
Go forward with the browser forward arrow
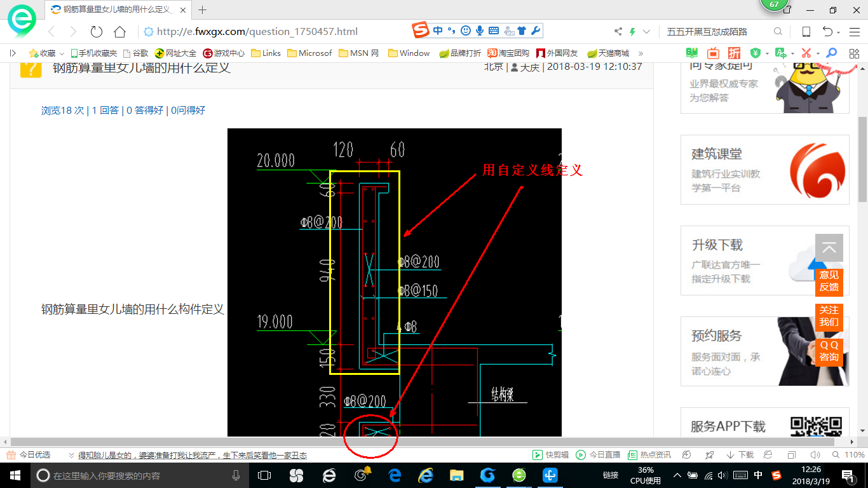(73, 32)
